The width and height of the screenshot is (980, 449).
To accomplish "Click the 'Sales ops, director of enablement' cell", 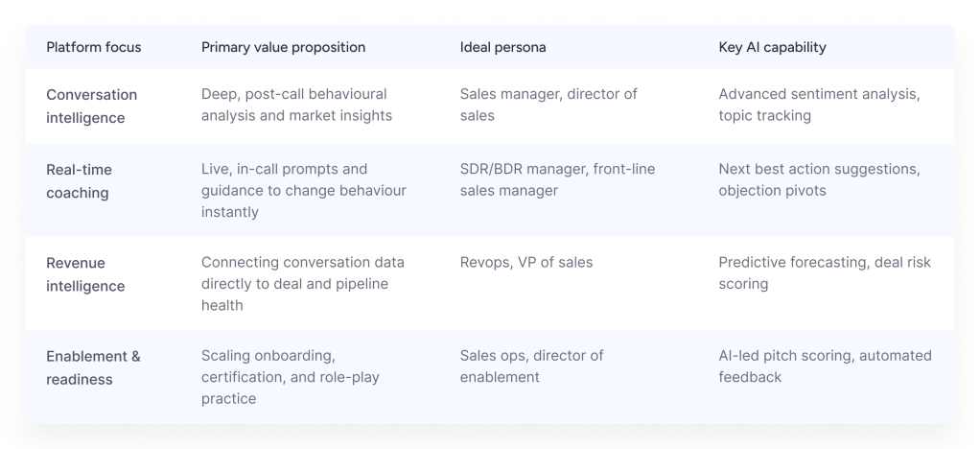I will 531,366.
